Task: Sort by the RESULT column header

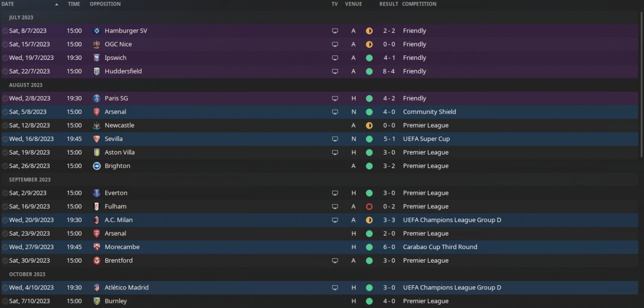Action: pyautogui.click(x=389, y=4)
